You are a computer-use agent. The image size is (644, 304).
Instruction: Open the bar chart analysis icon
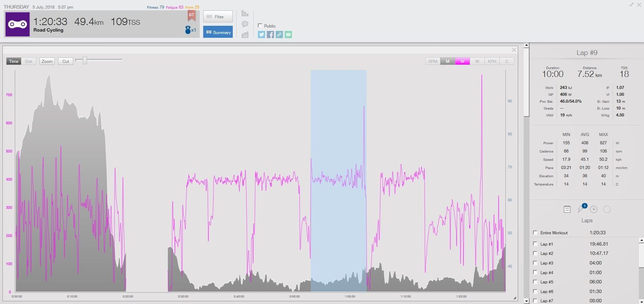[x=245, y=14]
